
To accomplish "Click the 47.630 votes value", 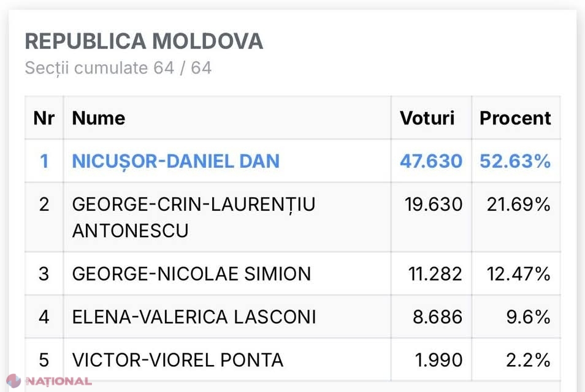I will (431, 161).
